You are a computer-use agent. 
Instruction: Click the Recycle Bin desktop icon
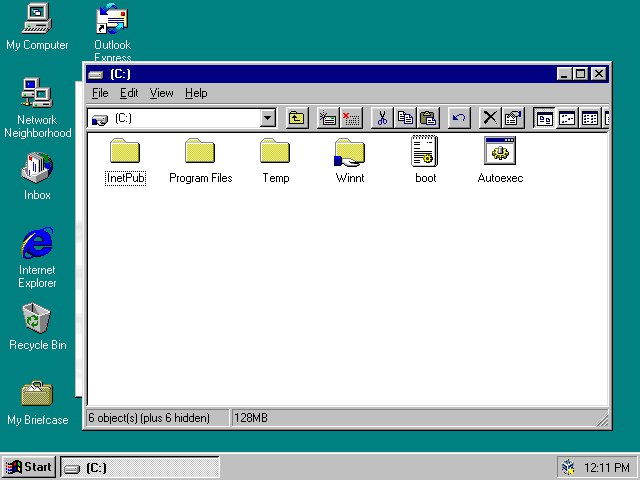coord(37,327)
